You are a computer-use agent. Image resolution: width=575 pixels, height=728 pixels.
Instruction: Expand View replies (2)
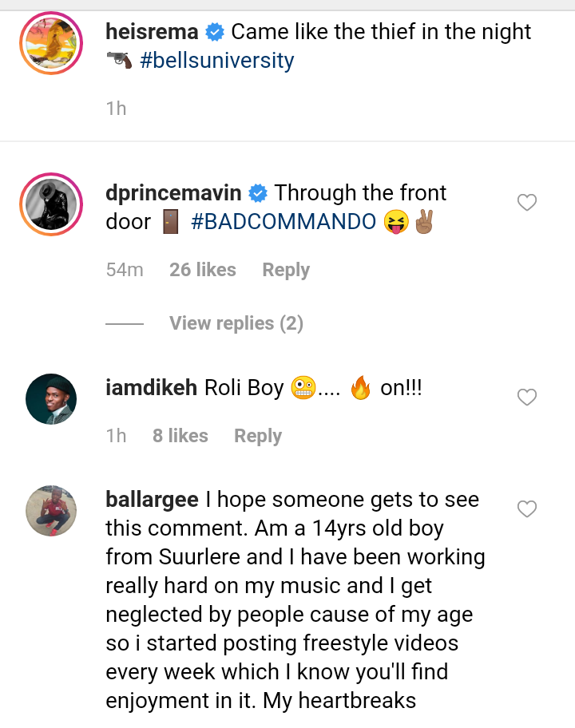(236, 323)
